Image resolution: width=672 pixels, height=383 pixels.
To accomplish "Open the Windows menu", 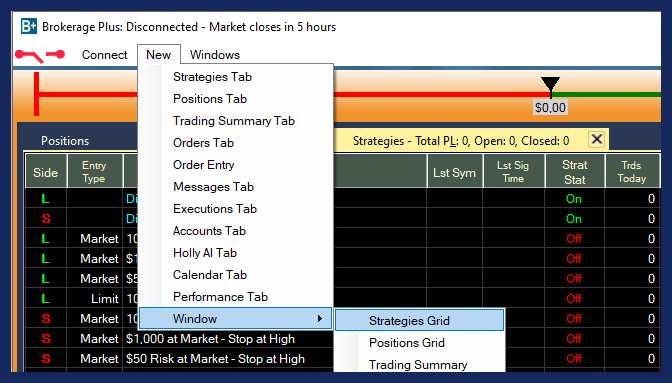I will pos(215,55).
